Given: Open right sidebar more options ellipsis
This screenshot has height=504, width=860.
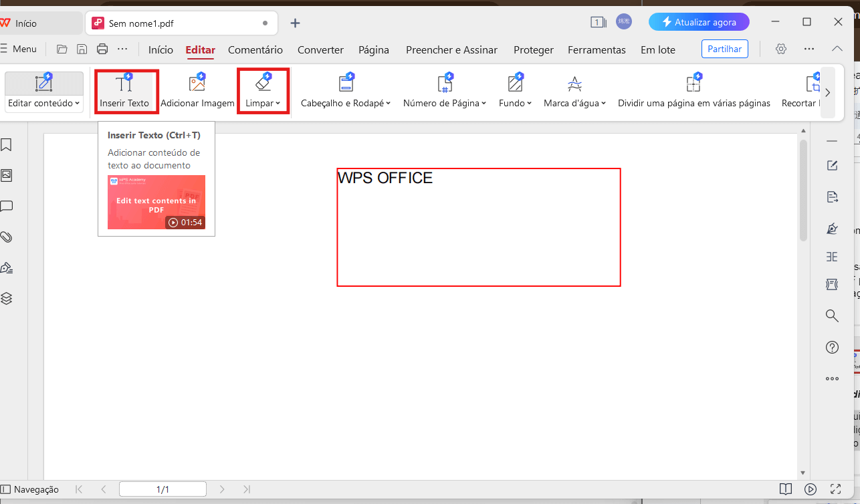Looking at the screenshot, I should tap(833, 378).
